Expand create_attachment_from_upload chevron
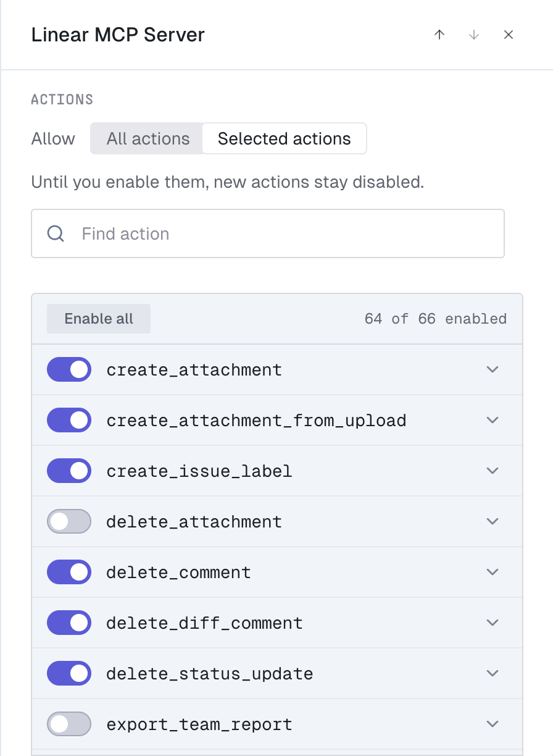 (x=492, y=420)
